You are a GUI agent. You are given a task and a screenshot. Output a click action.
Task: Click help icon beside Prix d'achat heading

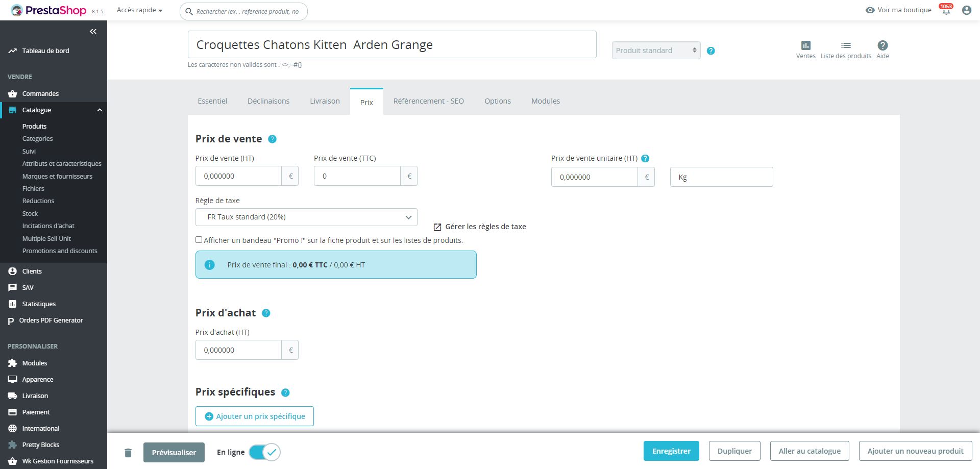[x=266, y=313]
